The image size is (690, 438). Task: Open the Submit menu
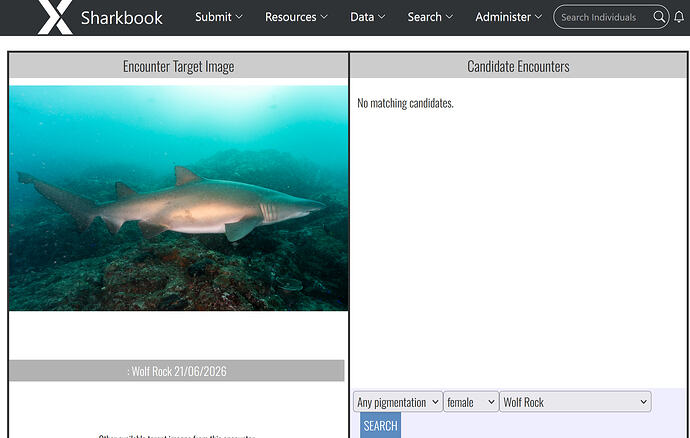pos(219,17)
